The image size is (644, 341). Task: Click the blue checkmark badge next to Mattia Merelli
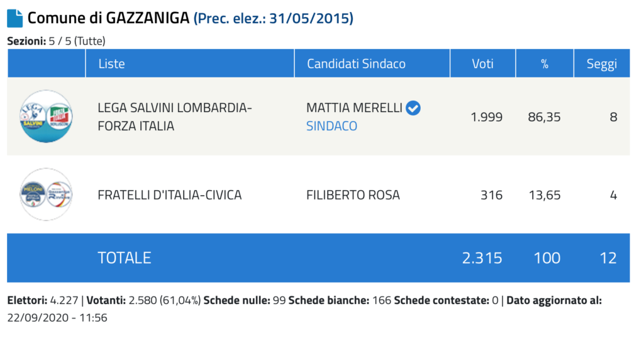click(x=413, y=108)
